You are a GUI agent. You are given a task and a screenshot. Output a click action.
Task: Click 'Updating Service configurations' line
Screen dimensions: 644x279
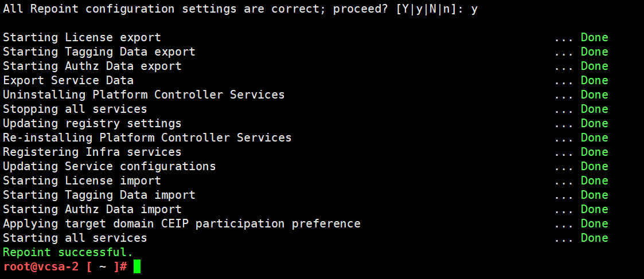pos(110,166)
